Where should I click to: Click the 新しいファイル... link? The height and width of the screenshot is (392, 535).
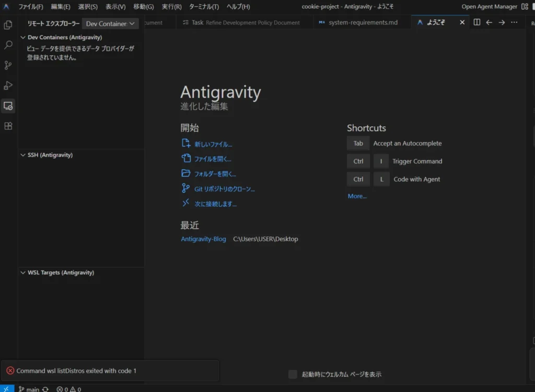click(x=213, y=144)
